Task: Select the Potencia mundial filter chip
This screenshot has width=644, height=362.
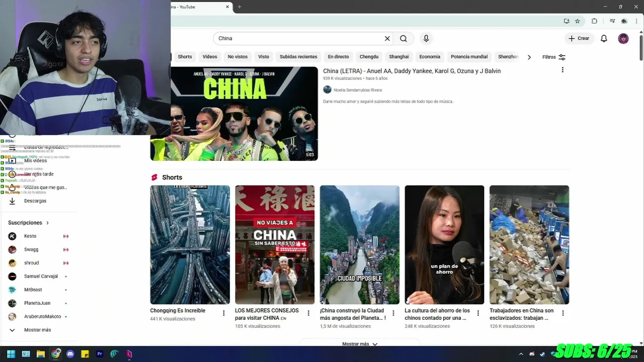Action: click(x=469, y=57)
